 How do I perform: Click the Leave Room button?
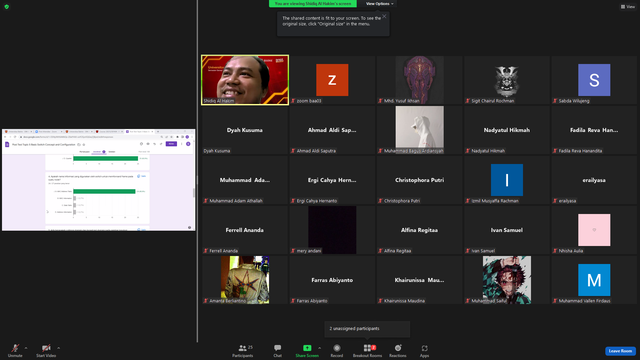620,351
